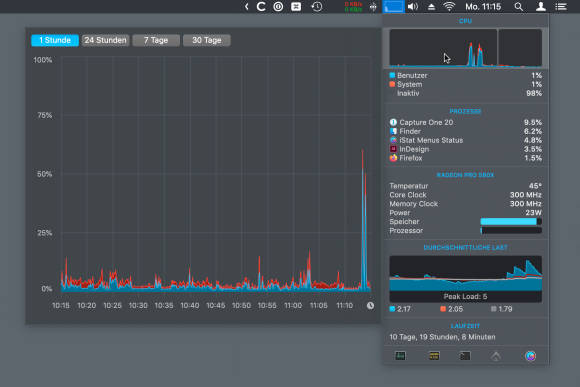This screenshot has width=580, height=387.
Task: Open the Wi-Fi menu bar icon
Action: click(449, 7)
